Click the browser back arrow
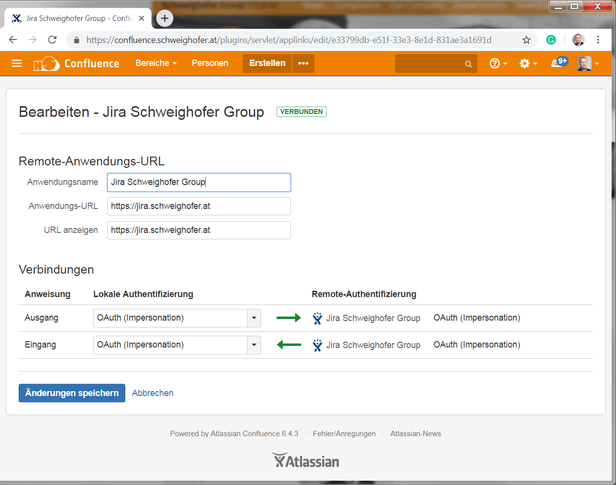 pyautogui.click(x=13, y=40)
